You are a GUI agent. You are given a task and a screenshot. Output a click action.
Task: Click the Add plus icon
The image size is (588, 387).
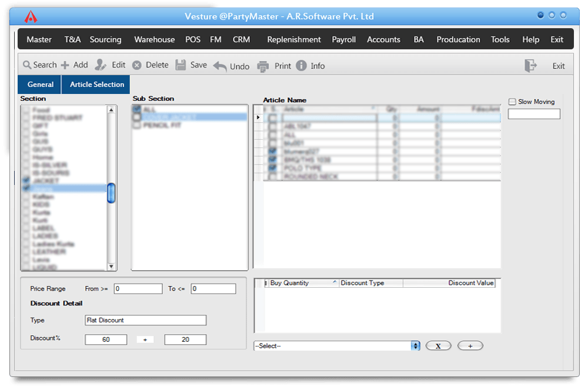[x=65, y=65]
